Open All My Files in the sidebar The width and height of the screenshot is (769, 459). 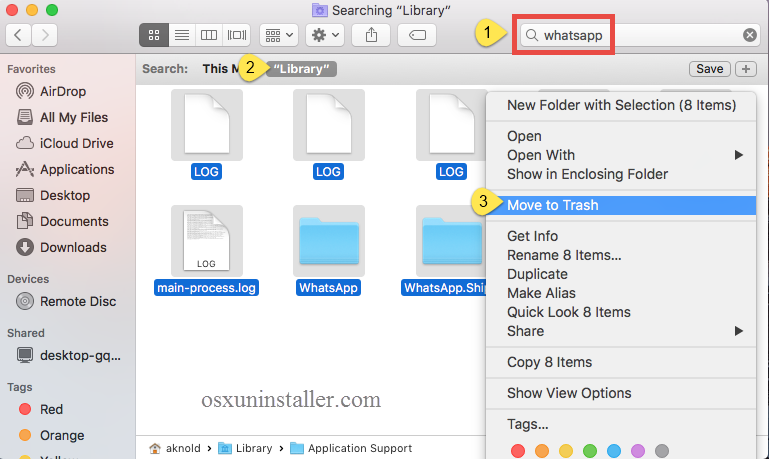pos(62,117)
